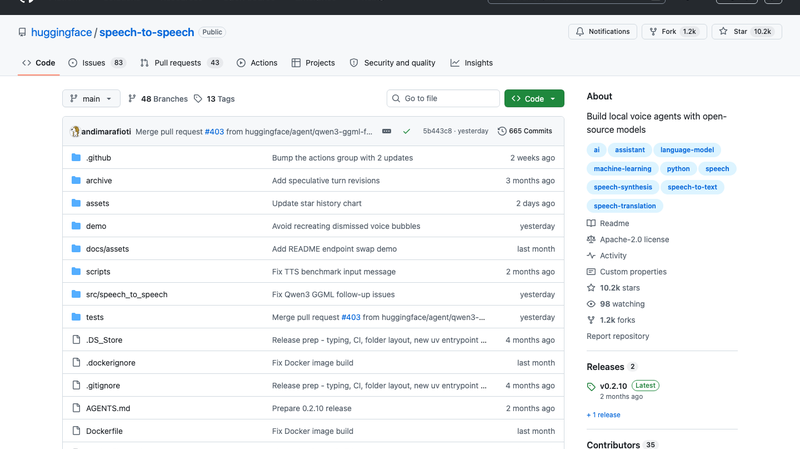Open the Actions tab
Image resolution: width=800 pixels, height=449 pixels.
pyautogui.click(x=257, y=63)
